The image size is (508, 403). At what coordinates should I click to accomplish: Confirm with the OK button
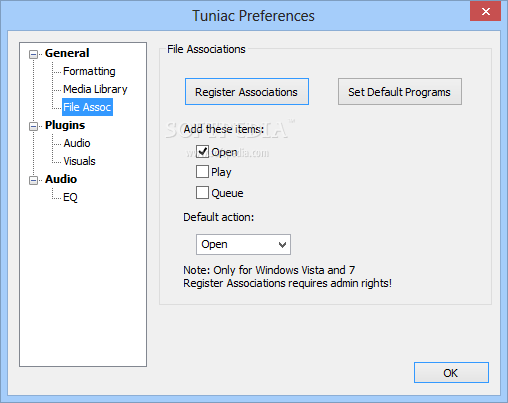[x=451, y=373]
